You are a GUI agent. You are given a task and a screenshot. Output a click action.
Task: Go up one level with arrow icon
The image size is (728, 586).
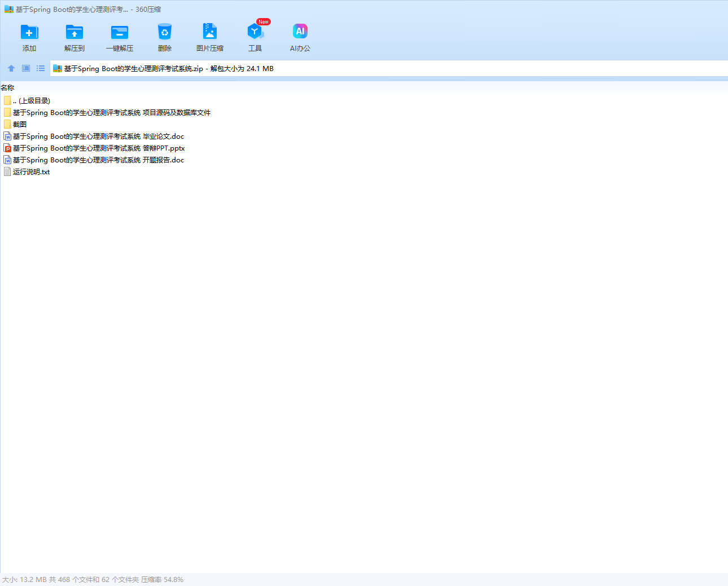pos(11,68)
